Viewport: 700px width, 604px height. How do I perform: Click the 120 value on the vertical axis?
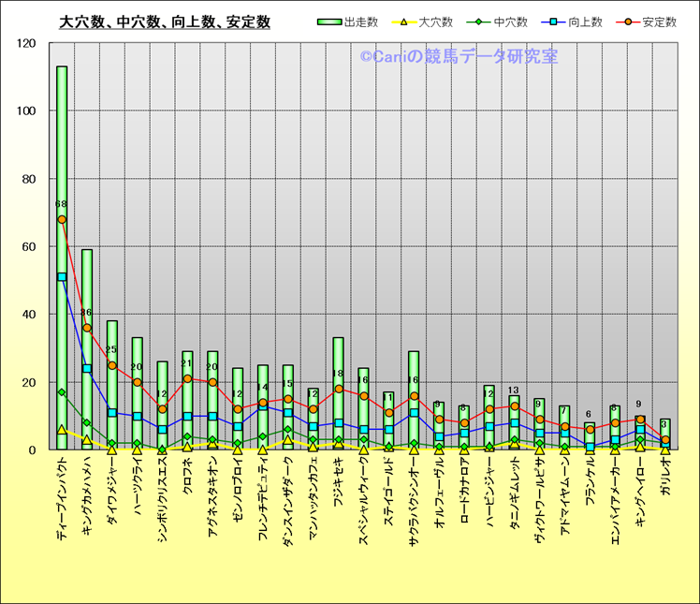(x=27, y=44)
